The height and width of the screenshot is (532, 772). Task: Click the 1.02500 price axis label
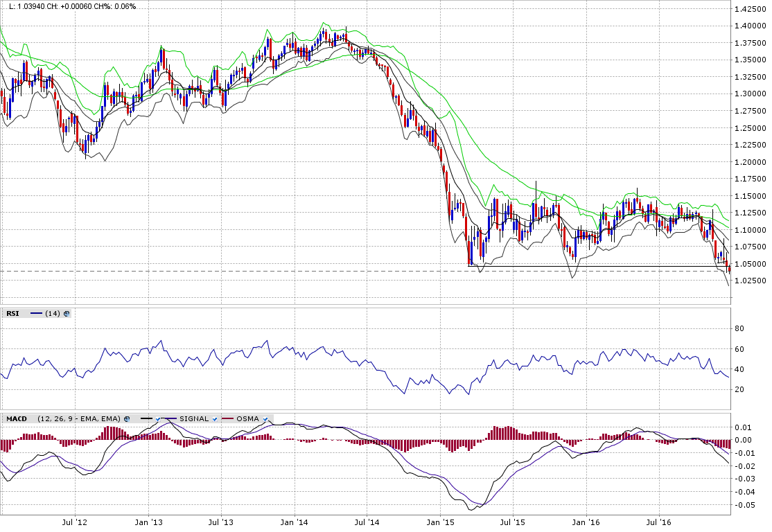coord(750,281)
